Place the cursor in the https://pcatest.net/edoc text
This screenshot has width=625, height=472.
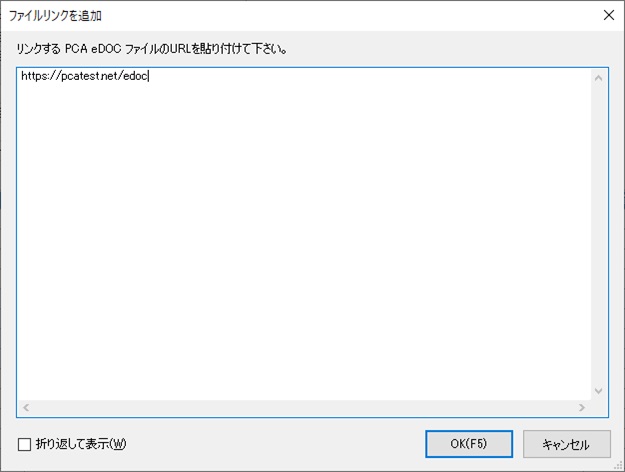85,76
